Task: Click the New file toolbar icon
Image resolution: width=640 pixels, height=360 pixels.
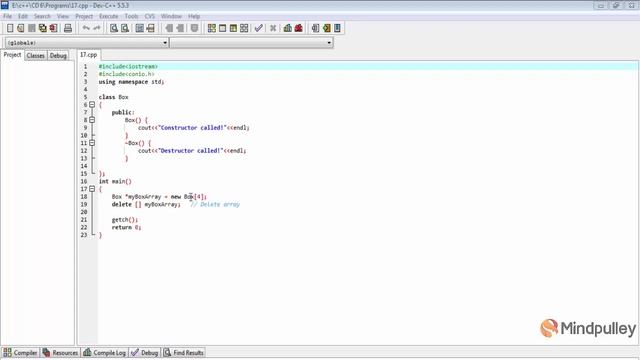Action: [10, 28]
